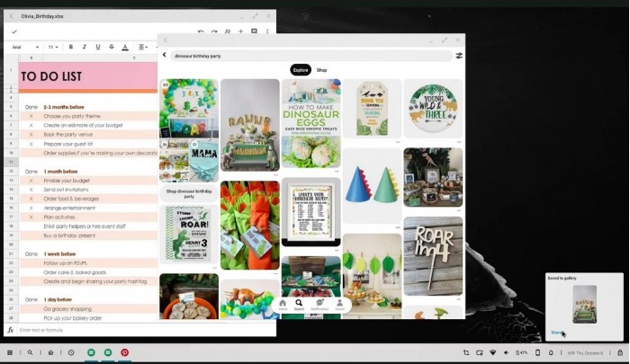Select cell 'Buy a birthday present'

[x=69, y=235]
